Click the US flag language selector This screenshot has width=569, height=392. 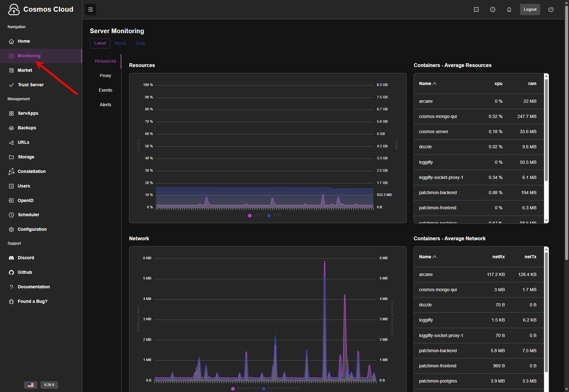point(31,385)
